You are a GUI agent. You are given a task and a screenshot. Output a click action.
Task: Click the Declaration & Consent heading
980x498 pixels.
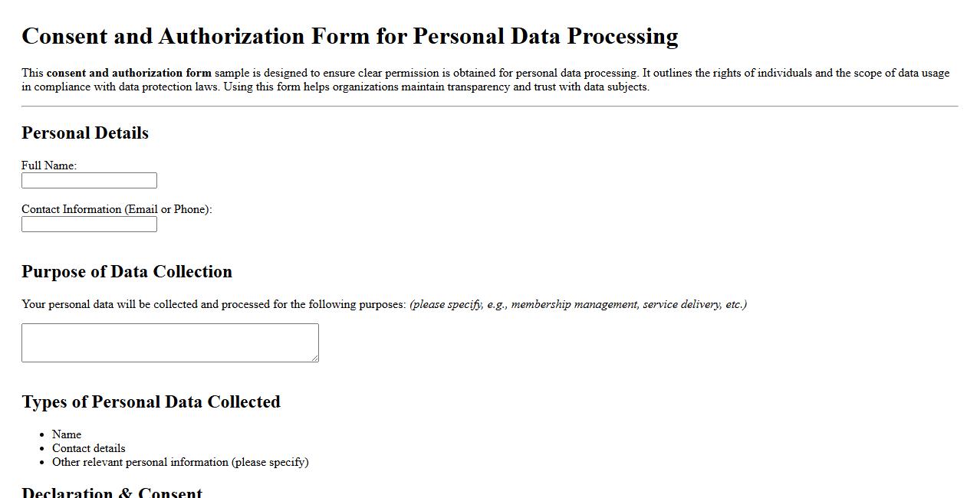click(112, 491)
